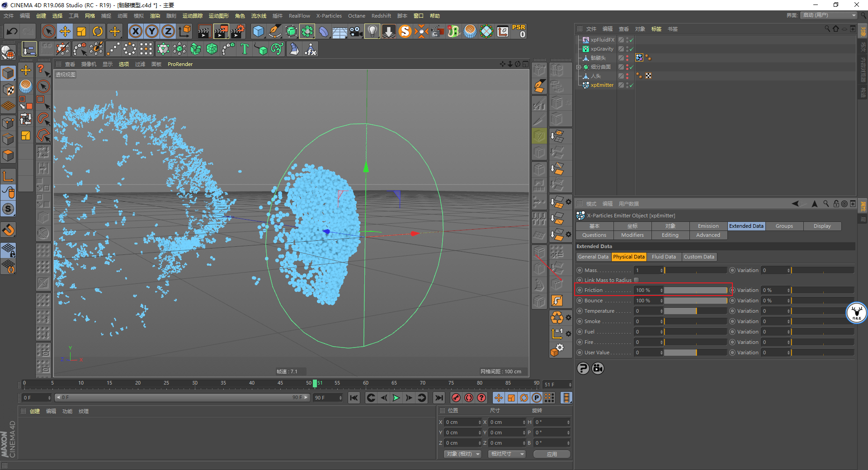Select the Pen spline tool
Screen dimensions: 868x470
tap(274, 31)
